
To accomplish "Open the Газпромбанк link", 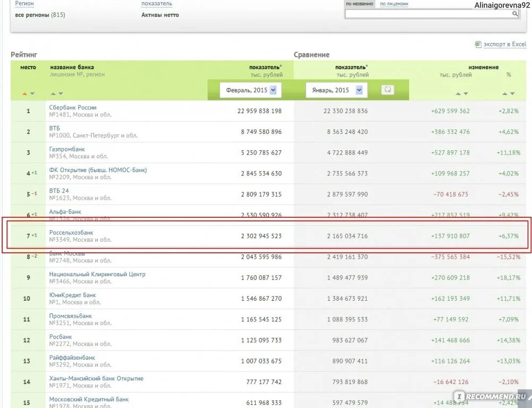I will (x=67, y=149).
